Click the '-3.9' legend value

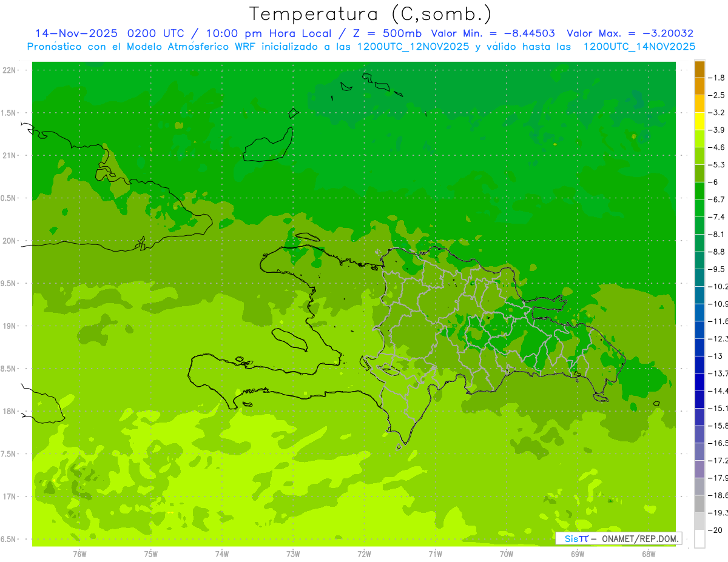[x=717, y=130]
